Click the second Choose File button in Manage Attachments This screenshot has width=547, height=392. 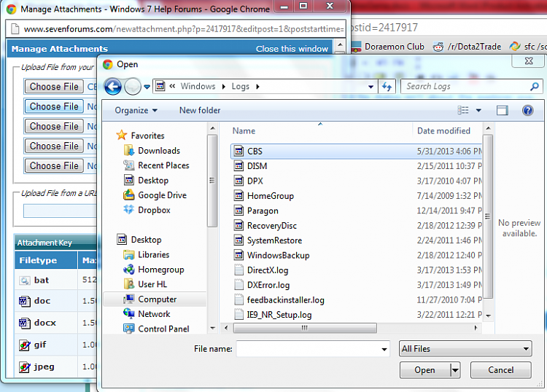point(54,106)
